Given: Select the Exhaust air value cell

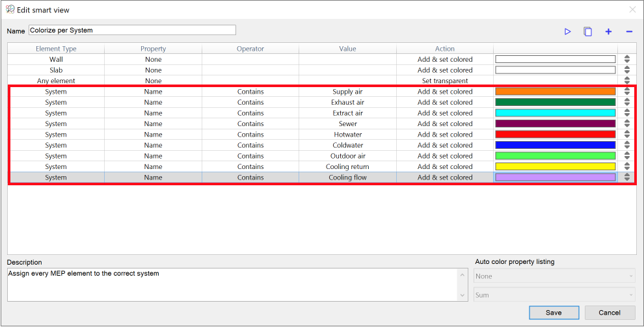Looking at the screenshot, I should click(x=347, y=102).
